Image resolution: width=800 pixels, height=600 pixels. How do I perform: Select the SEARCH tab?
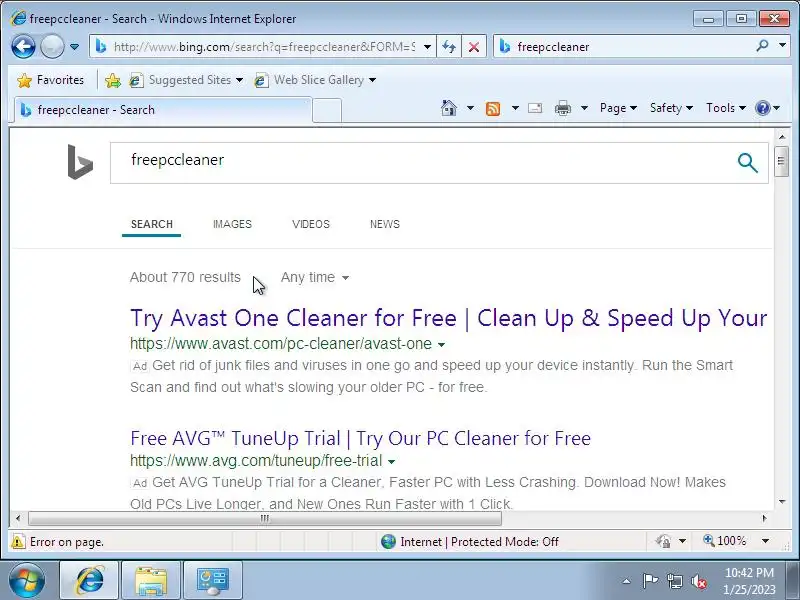152,224
